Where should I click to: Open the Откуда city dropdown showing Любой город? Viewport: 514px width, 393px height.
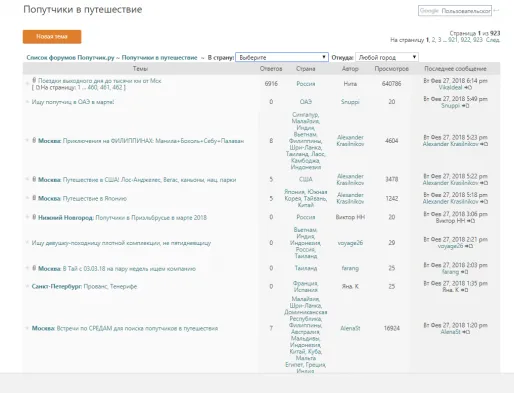coord(387,57)
